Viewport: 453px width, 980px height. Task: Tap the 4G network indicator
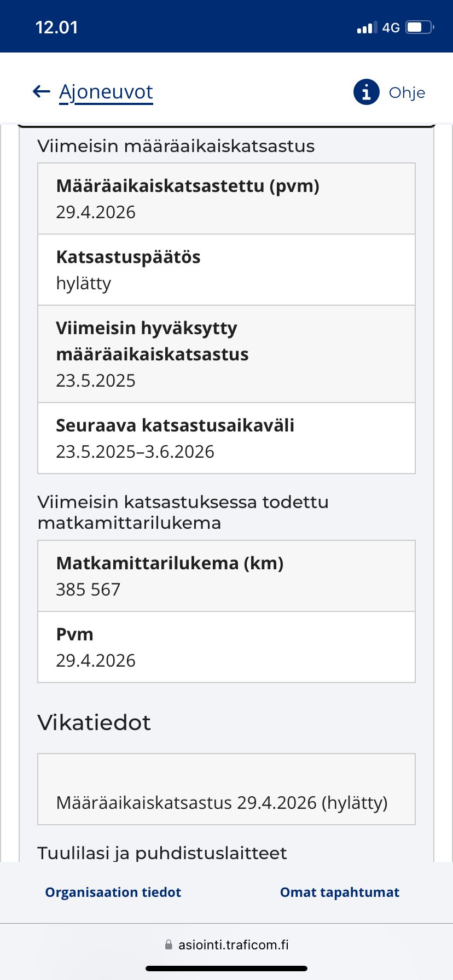coord(391,27)
